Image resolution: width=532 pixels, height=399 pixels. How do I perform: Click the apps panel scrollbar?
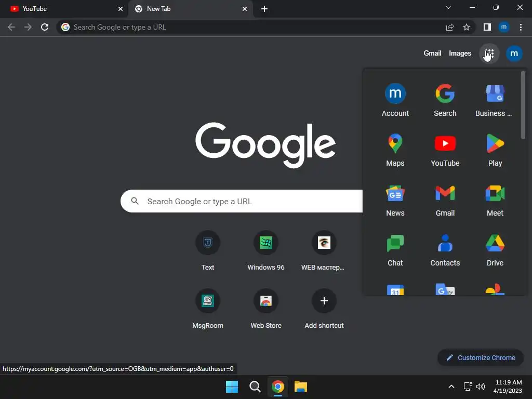(523, 104)
